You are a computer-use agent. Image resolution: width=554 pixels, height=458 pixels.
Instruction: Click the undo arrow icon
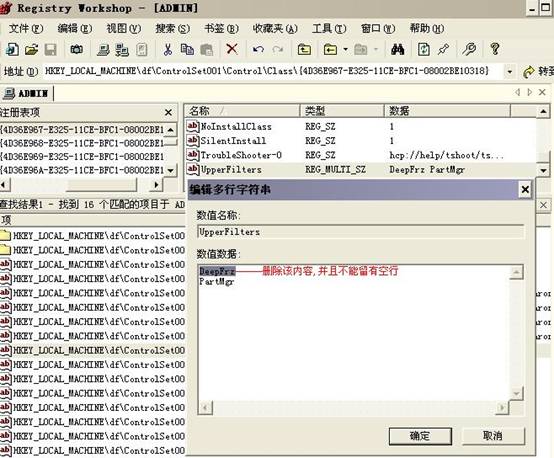(x=258, y=49)
